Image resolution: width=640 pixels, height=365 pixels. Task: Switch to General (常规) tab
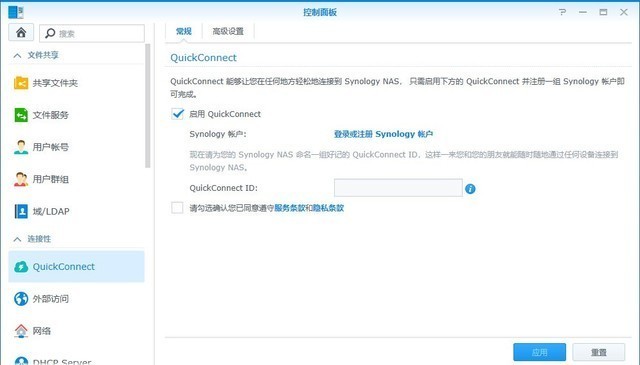tap(184, 31)
